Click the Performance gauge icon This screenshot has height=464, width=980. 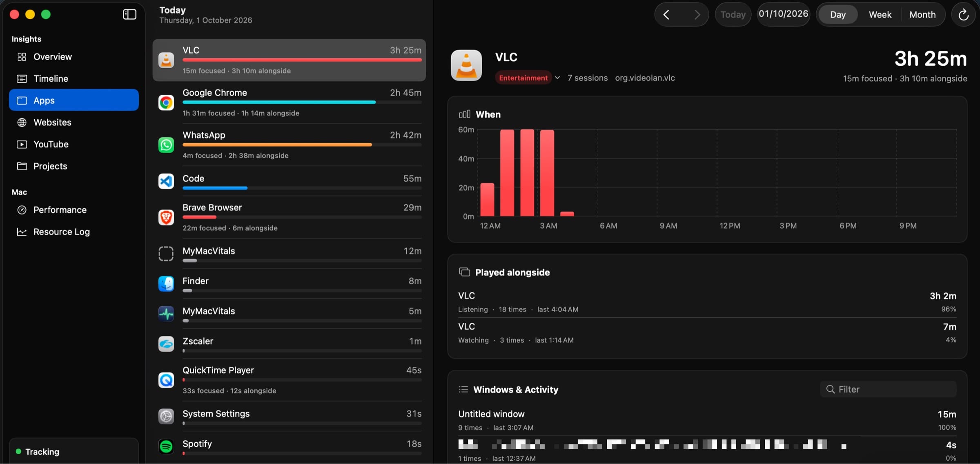pyautogui.click(x=22, y=210)
